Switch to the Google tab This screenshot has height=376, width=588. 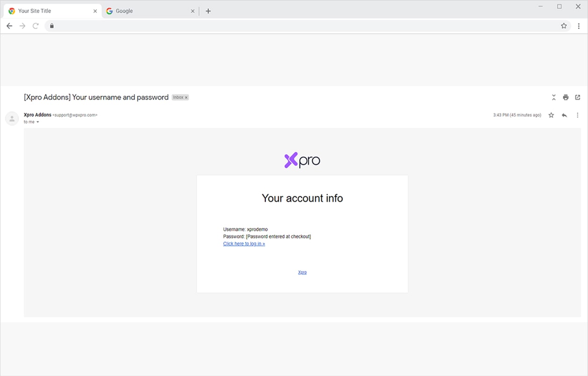pyautogui.click(x=151, y=11)
